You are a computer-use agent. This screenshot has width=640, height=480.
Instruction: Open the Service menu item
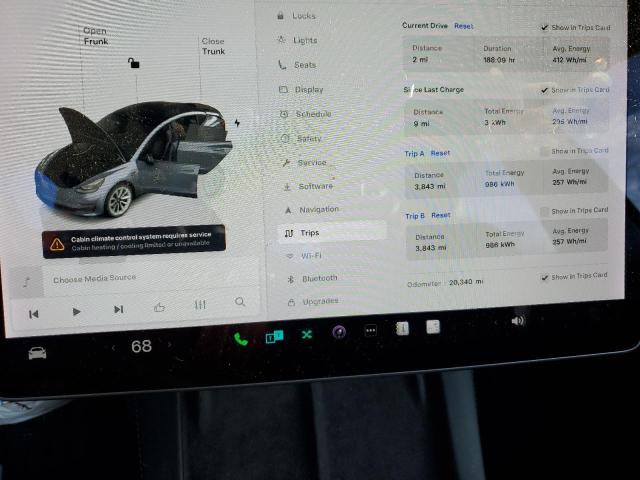click(x=304, y=162)
